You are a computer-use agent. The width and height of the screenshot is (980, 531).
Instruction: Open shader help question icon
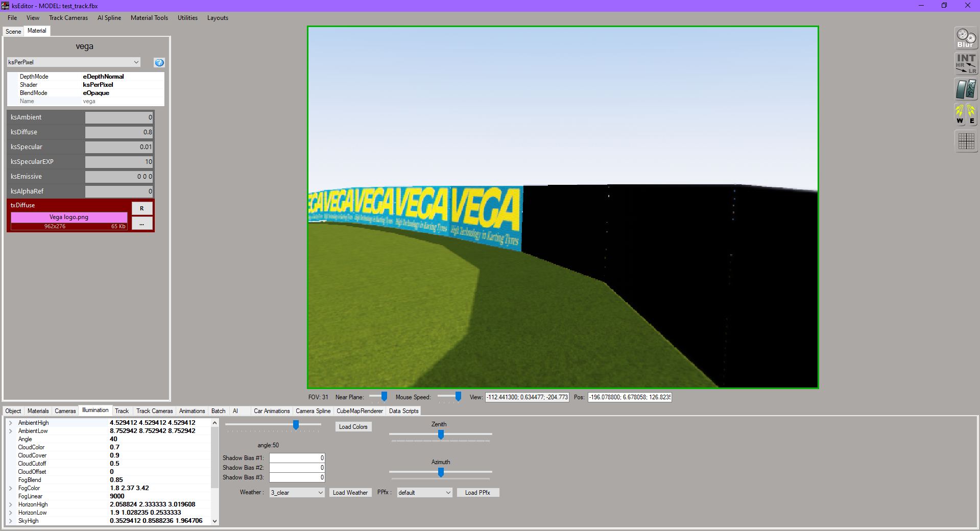point(159,62)
